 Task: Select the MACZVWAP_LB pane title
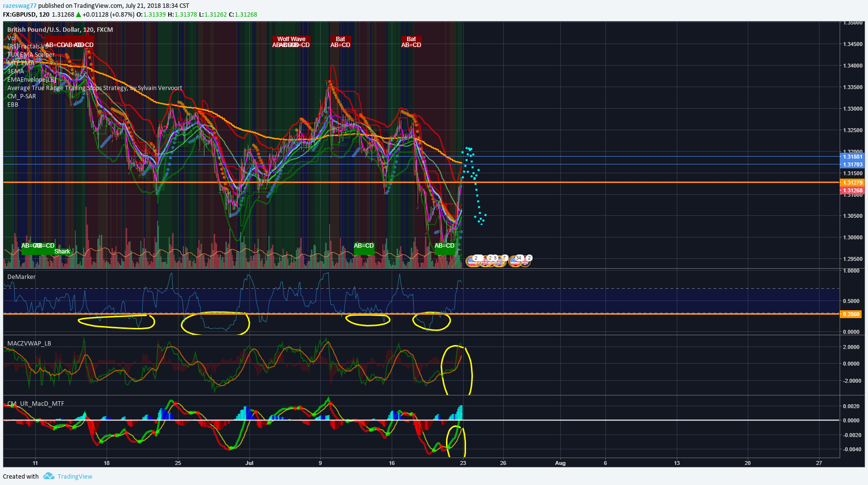click(x=29, y=343)
